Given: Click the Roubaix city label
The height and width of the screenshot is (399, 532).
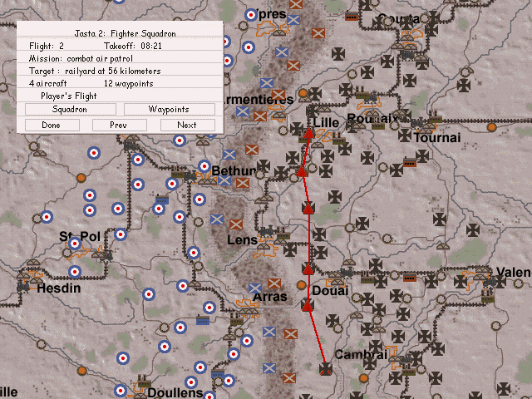Looking at the screenshot, I should coord(373,119).
